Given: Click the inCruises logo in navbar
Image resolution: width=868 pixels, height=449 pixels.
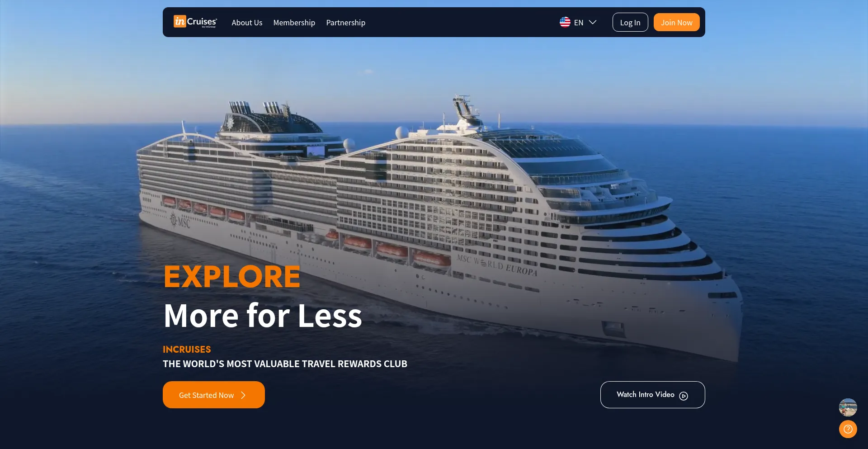Looking at the screenshot, I should (x=195, y=22).
